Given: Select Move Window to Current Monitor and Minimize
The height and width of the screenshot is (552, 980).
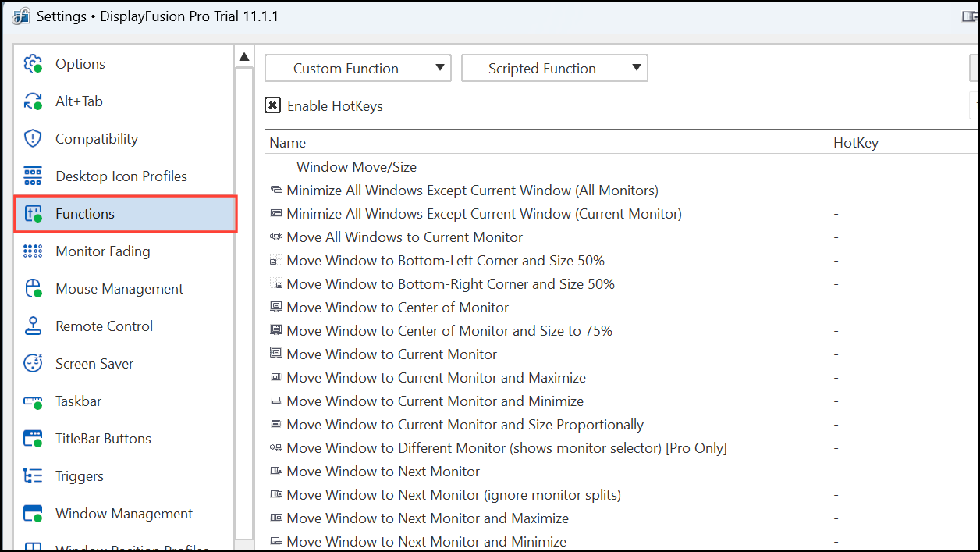Looking at the screenshot, I should [435, 401].
